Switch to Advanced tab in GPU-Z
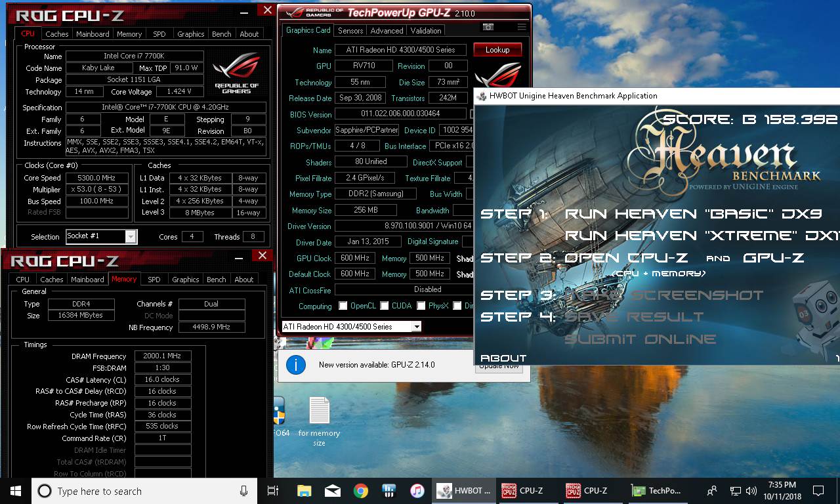Viewport: 840px width, 504px height. click(387, 30)
